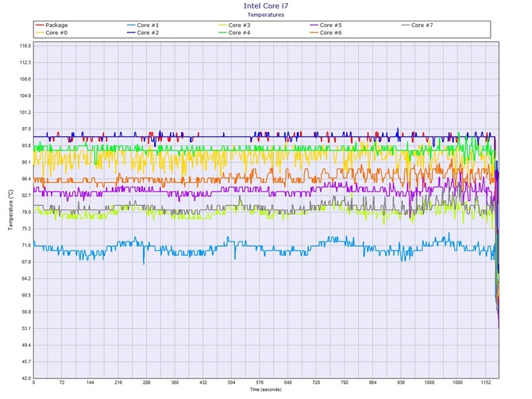Click the 864 tick on the time axis

pos(372,382)
